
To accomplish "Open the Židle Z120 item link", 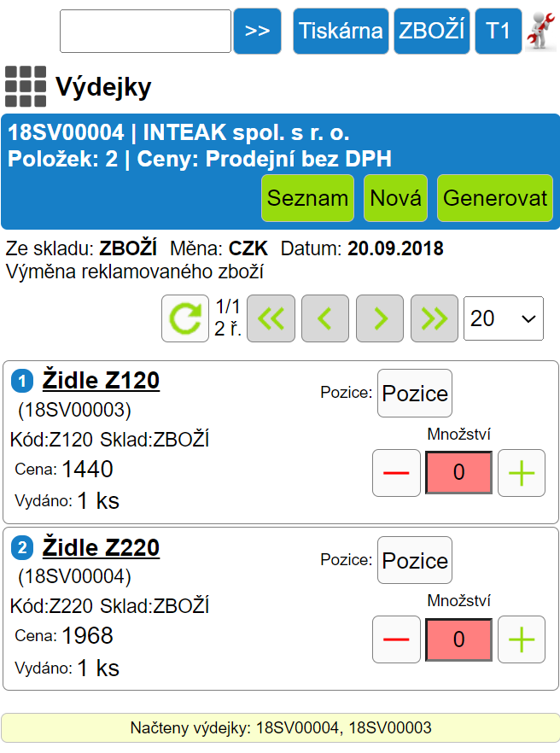I will click(x=101, y=381).
